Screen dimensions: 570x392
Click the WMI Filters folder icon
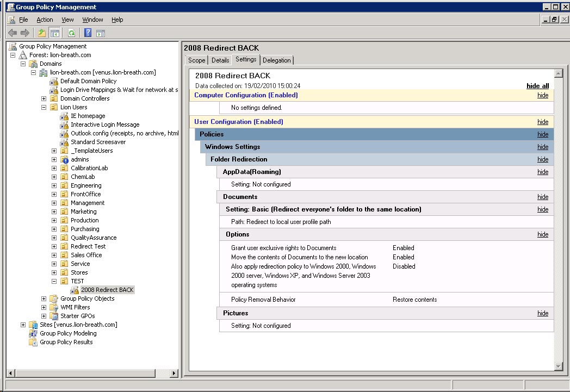click(54, 307)
